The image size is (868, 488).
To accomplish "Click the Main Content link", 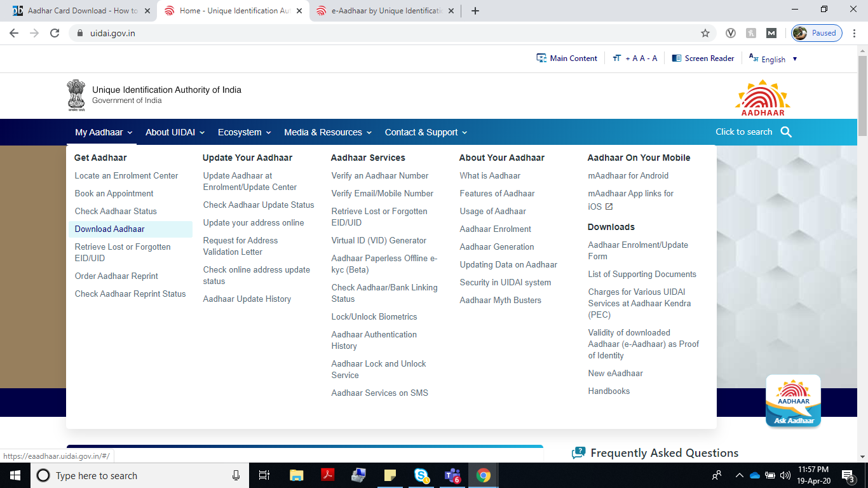I will [x=574, y=58].
